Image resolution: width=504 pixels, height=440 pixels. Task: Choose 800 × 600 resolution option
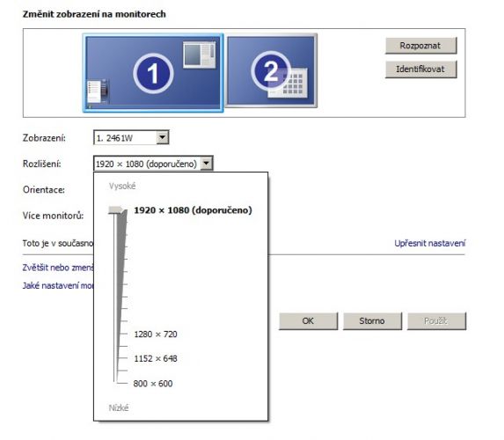[x=153, y=384]
